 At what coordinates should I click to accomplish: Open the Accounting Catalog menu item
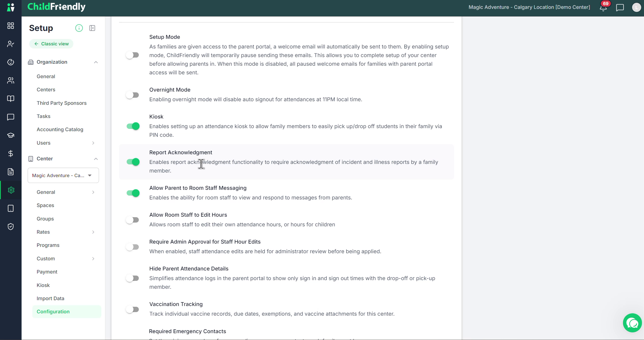[60, 129]
